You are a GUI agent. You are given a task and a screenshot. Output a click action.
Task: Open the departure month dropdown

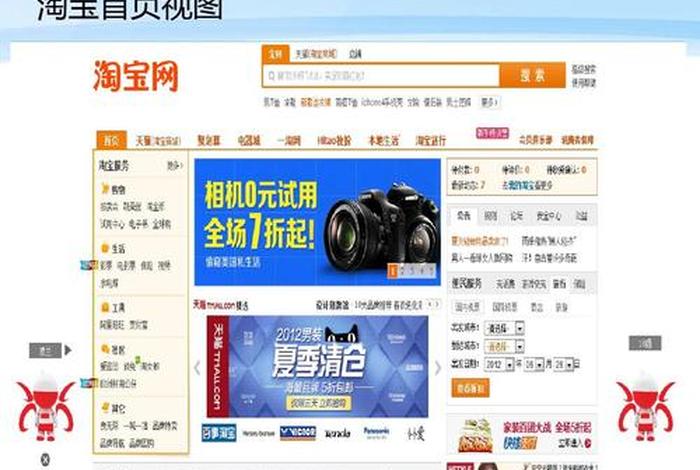pos(533,365)
